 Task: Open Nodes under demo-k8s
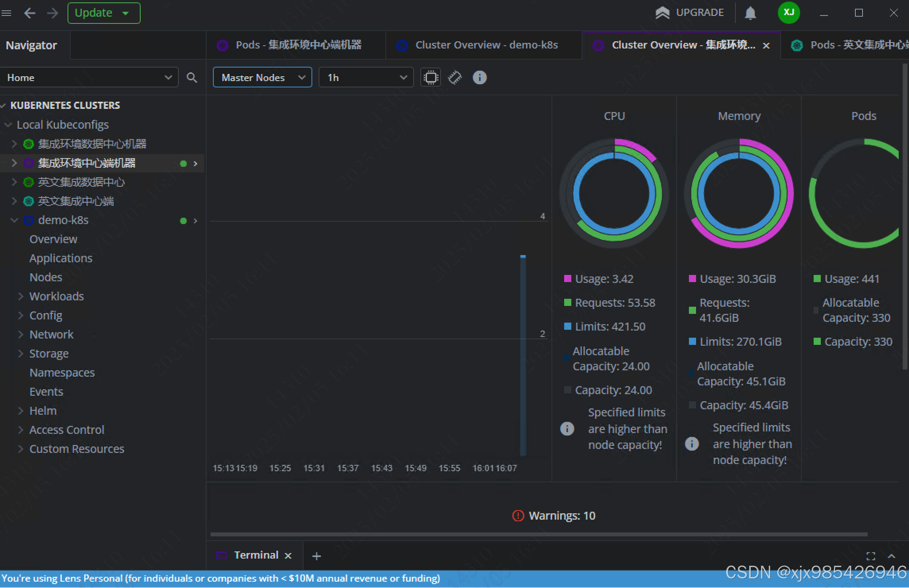pos(46,277)
